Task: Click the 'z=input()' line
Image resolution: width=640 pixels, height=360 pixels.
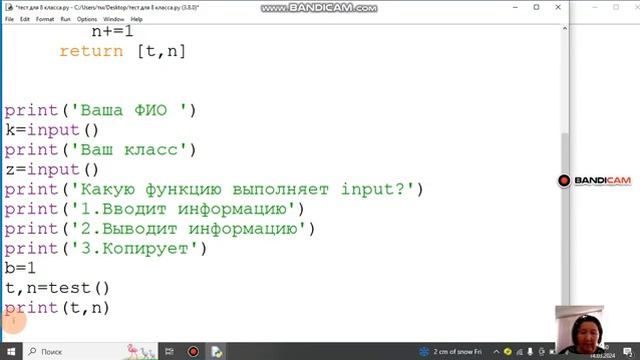Action: click(x=52, y=170)
